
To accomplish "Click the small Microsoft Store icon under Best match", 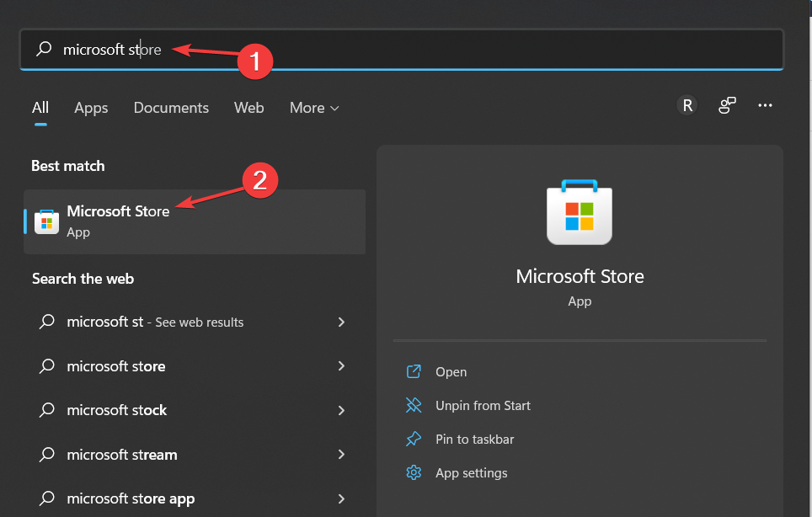I will coord(46,221).
